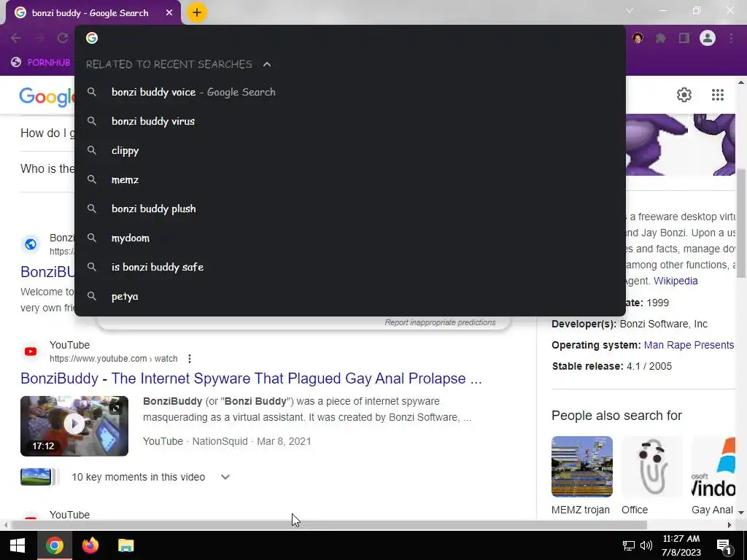Viewport: 747px width, 560px height.
Task: Click the extension avatar icon in toolbar
Action: coord(638,38)
